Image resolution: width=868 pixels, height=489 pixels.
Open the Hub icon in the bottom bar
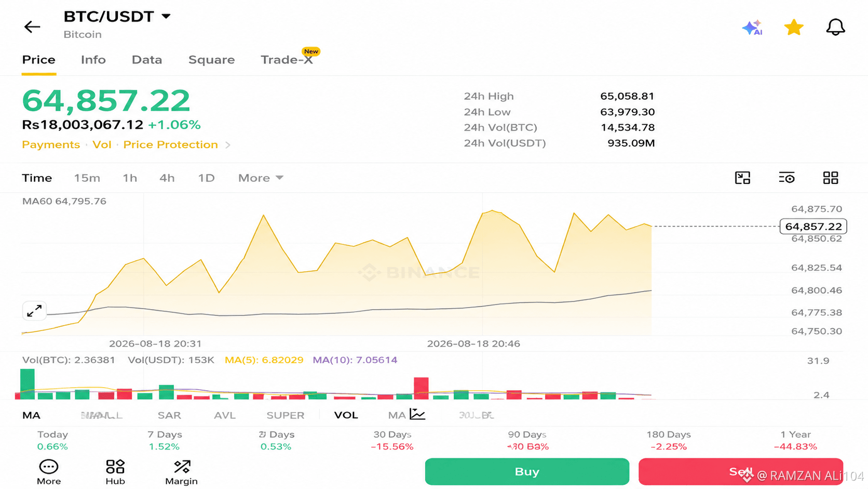(115, 472)
